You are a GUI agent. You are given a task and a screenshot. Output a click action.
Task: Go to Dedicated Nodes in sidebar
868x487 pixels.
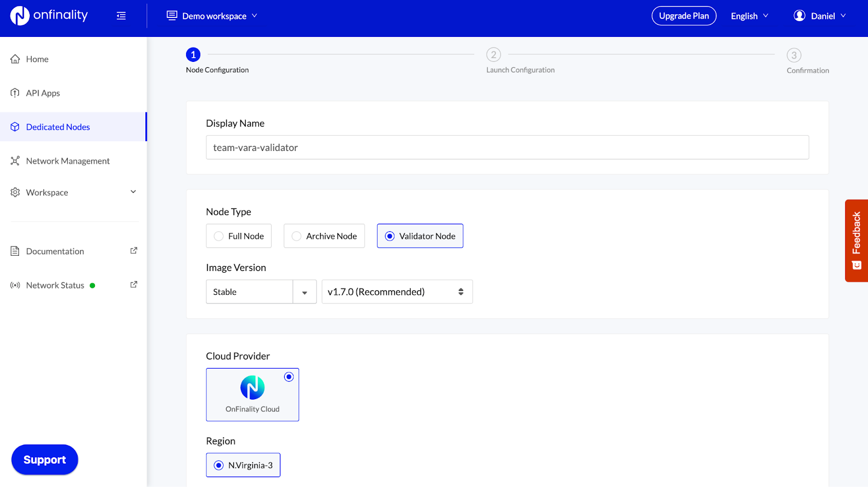point(58,127)
